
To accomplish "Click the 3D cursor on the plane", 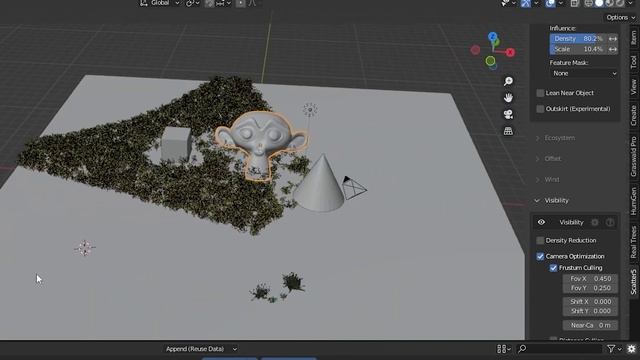I will pos(84,247).
